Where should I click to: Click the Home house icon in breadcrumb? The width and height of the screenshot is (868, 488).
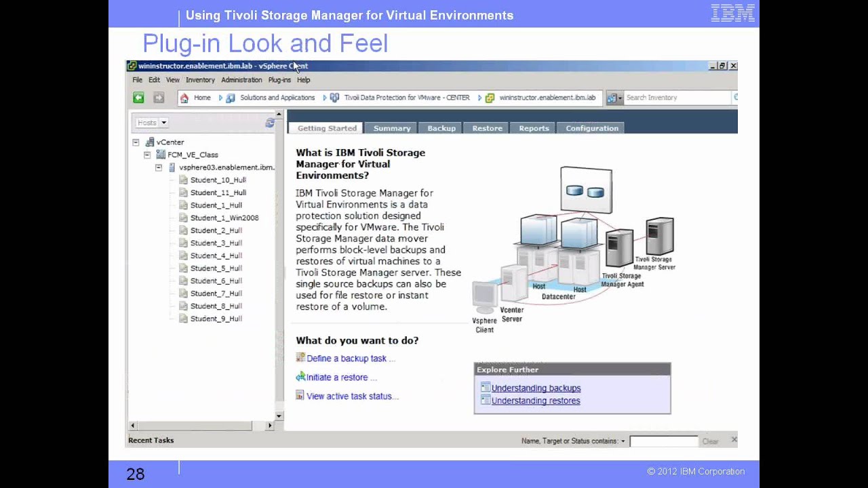click(x=184, y=98)
